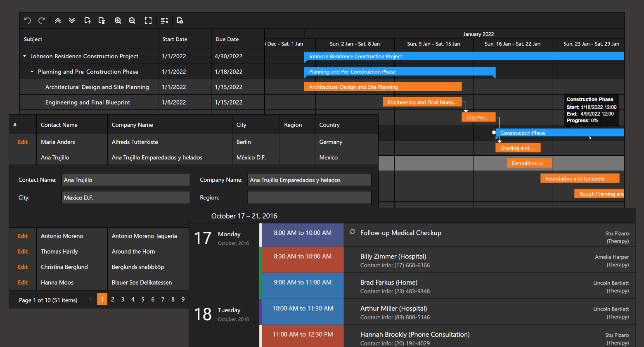Click the October 17 – 21, 2016 date range
The width and height of the screenshot is (644, 347).
click(x=244, y=216)
